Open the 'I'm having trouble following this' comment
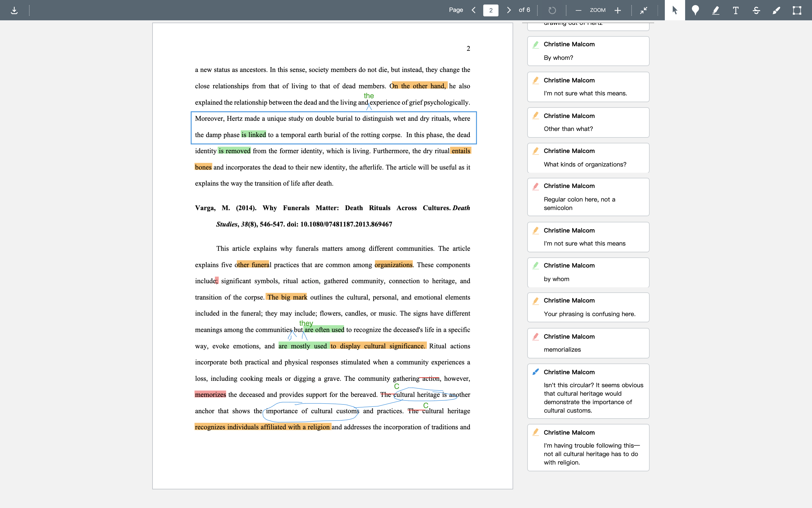 [588, 448]
